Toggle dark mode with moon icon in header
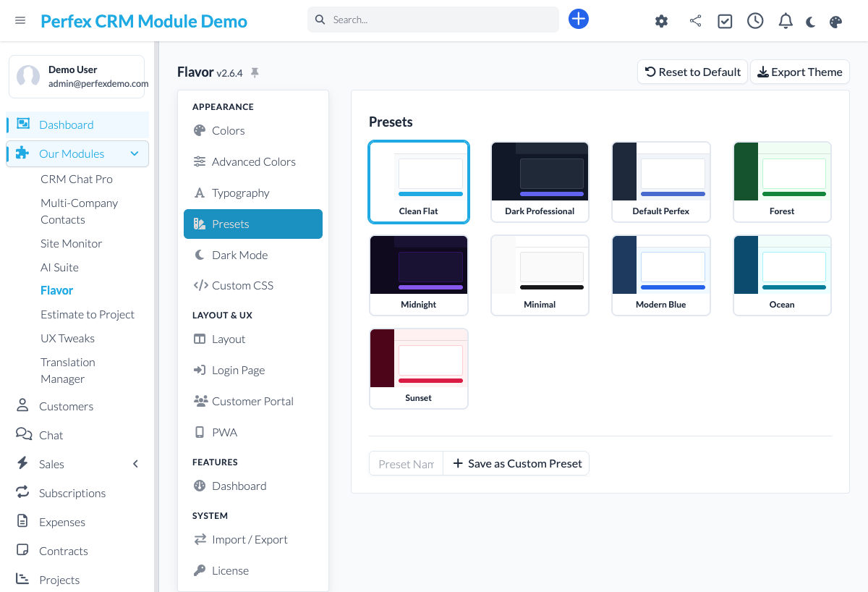 [811, 22]
